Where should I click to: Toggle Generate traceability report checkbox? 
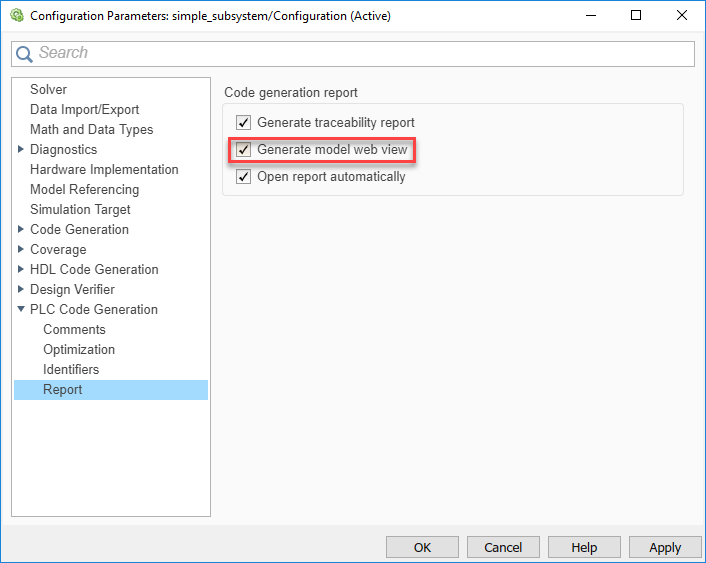coord(243,123)
